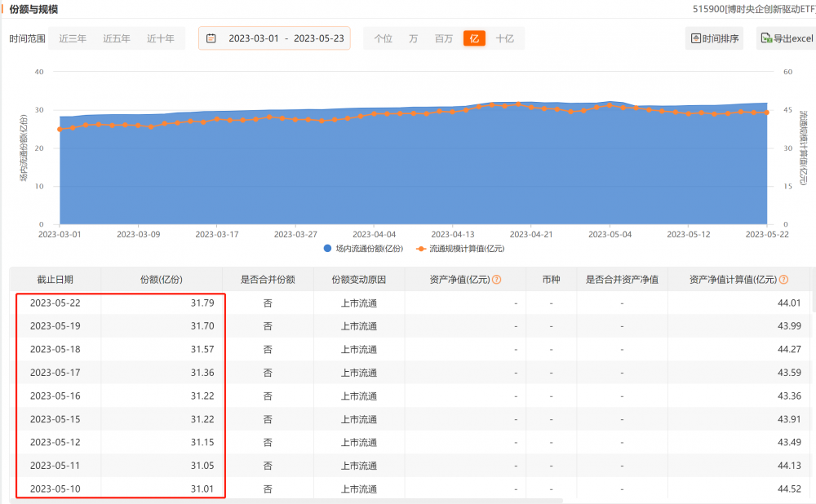The image size is (816, 504).
Task: Click the calendar icon in date range picker
Action: click(211, 38)
